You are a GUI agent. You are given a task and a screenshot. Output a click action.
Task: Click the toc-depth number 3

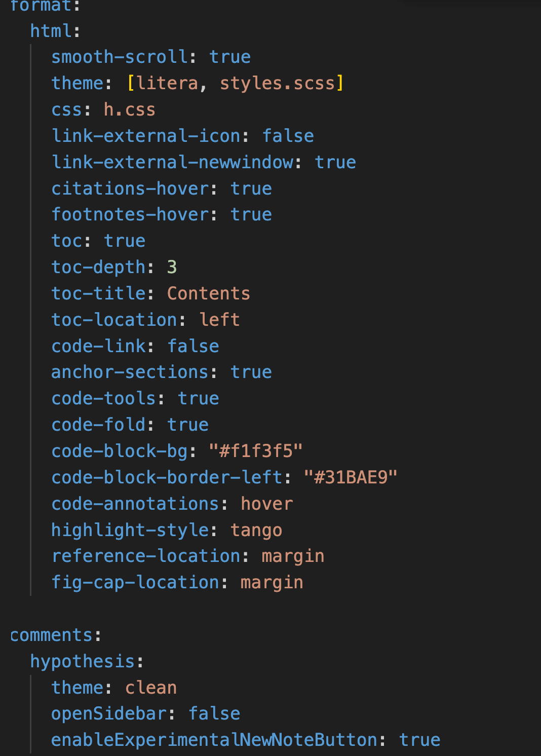point(172,267)
